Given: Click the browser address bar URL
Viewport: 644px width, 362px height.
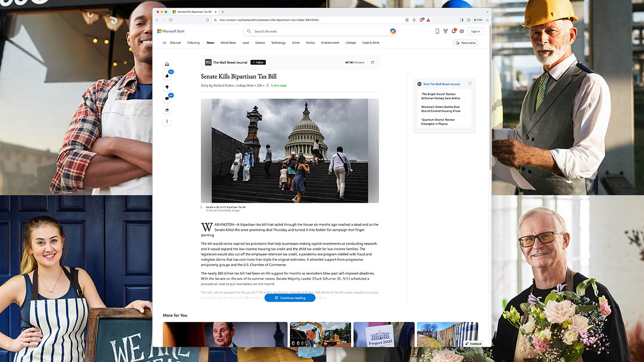Looking at the screenshot, I should tap(269, 20).
